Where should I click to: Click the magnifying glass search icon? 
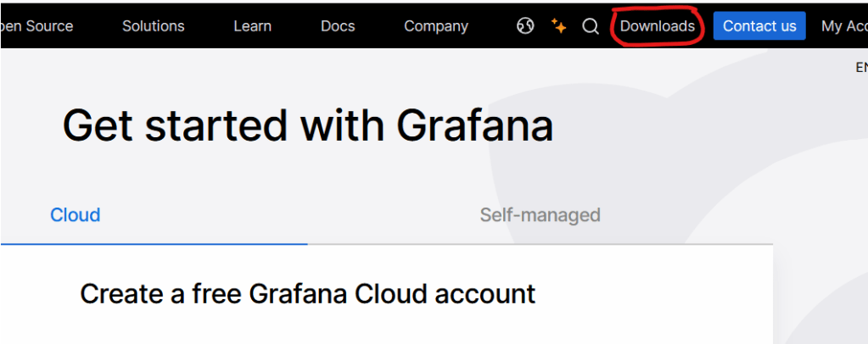[591, 26]
